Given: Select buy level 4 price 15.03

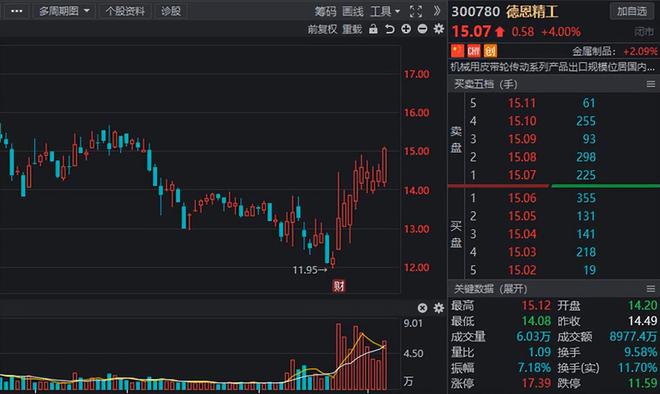Looking at the screenshot, I should tap(522, 252).
